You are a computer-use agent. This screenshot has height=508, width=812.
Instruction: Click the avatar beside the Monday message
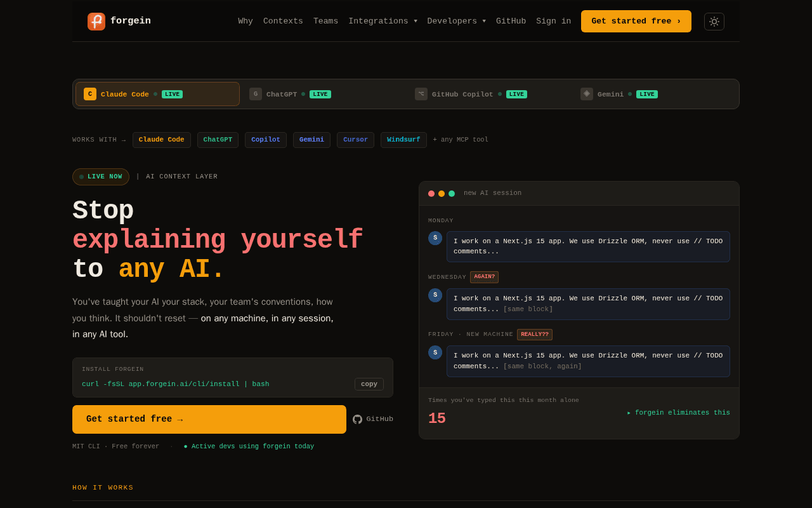tap(435, 238)
